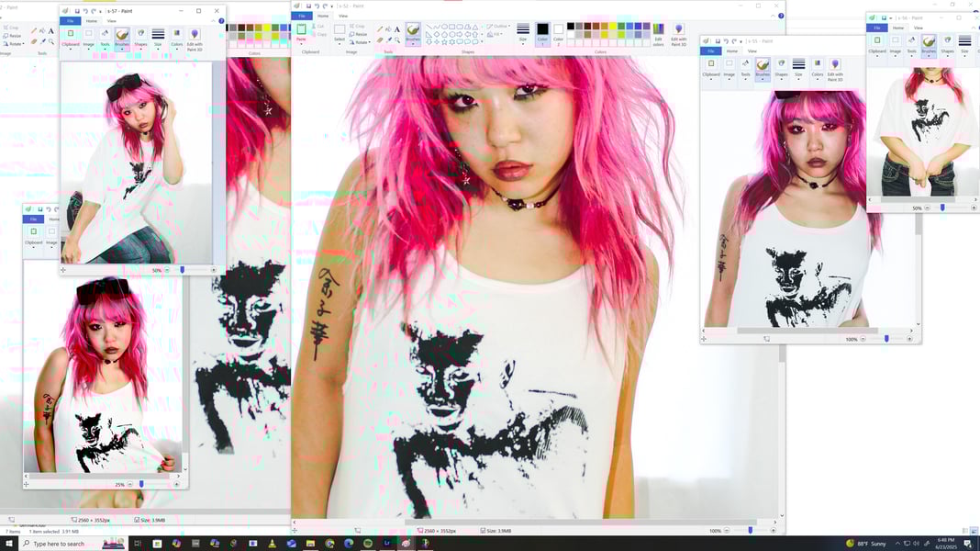Click the Resize button in s-52 ribbon
Screen dimensions: 980x551
coord(361,34)
